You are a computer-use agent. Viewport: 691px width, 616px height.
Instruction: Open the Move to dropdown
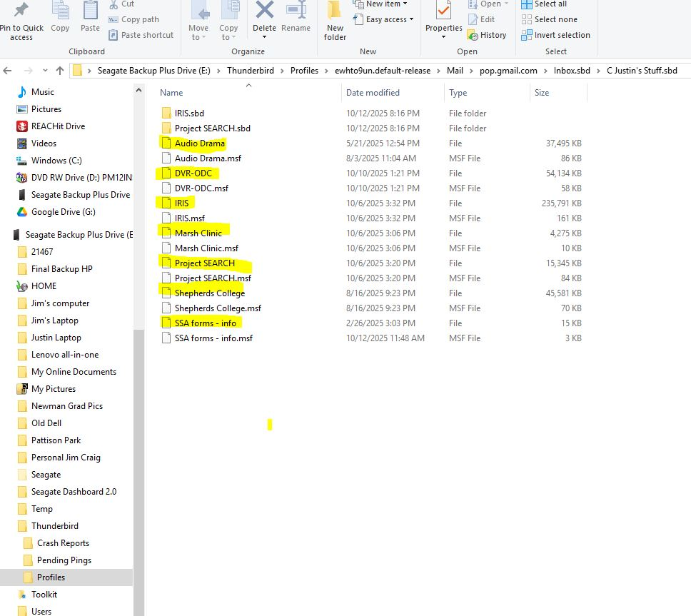[x=198, y=33]
